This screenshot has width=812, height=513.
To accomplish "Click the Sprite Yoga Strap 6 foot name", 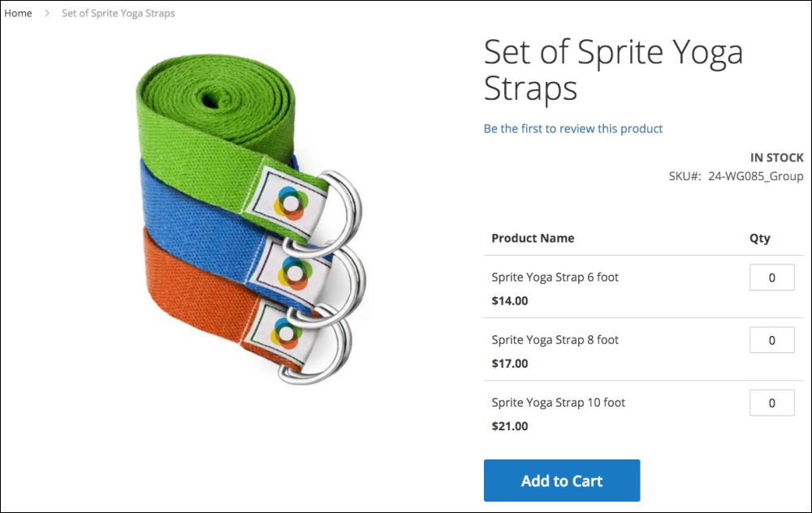I will tap(555, 277).
